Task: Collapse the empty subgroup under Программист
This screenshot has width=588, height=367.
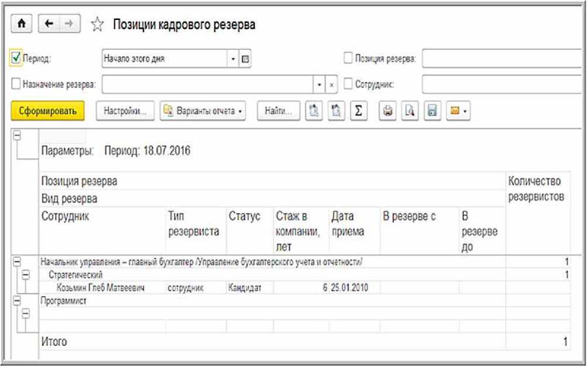Action: pos(26,314)
